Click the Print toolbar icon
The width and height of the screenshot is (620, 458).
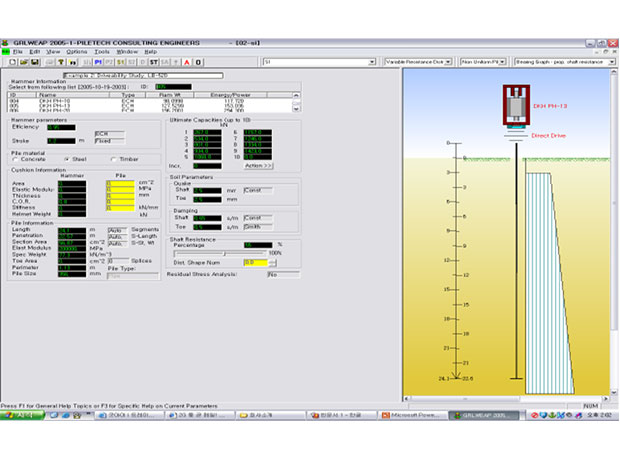50,62
